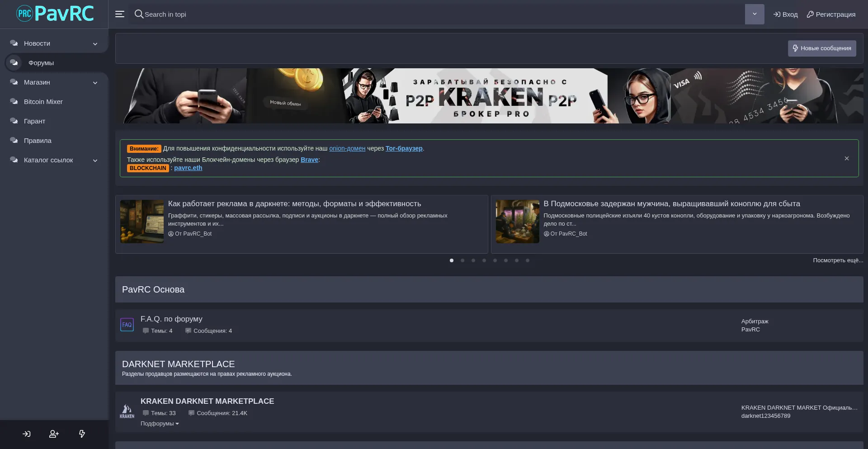Click the Гарант sidebar icon
Viewport: 868px width, 449px height.
pos(14,121)
